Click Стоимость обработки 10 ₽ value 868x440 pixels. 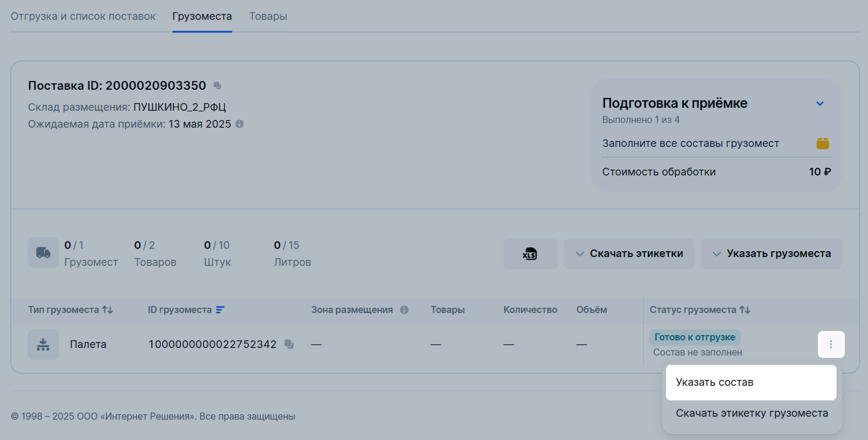820,172
